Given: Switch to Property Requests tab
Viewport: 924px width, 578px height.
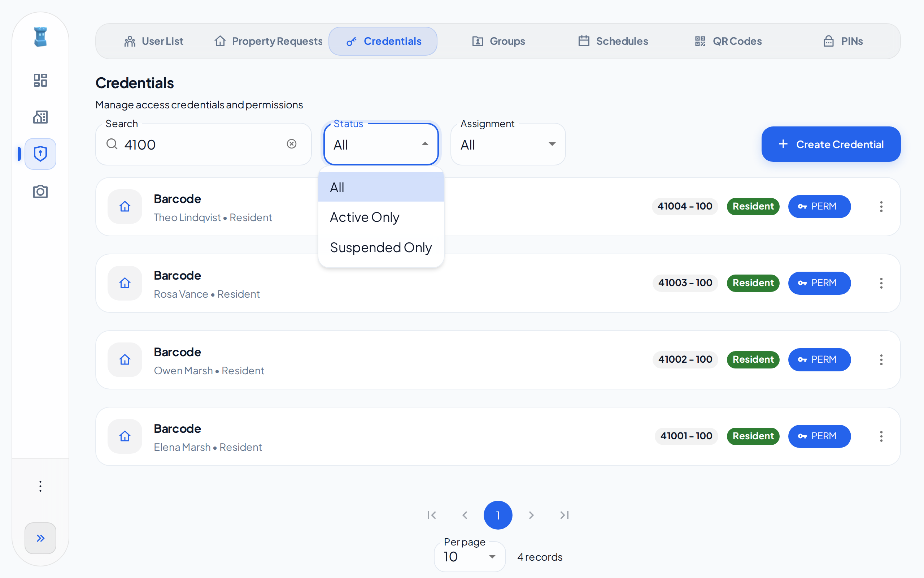Looking at the screenshot, I should click(x=269, y=41).
